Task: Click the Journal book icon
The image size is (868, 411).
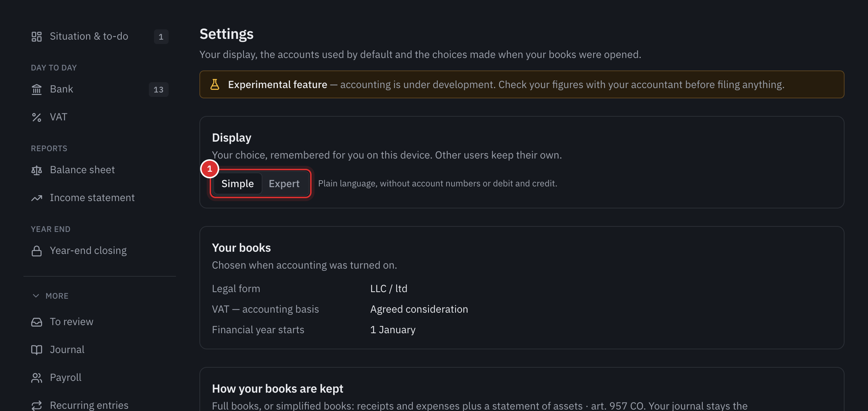Action: pyautogui.click(x=37, y=350)
